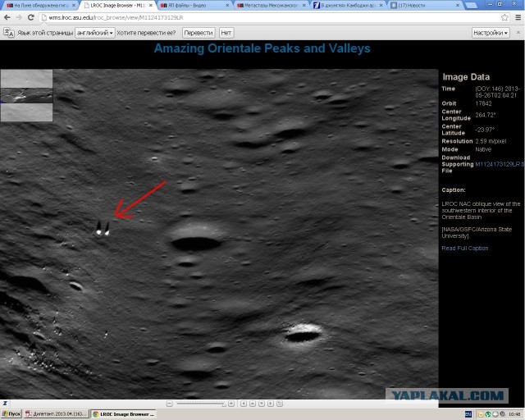
Task: Click the navigator overview thumbnail
Action: [26, 95]
